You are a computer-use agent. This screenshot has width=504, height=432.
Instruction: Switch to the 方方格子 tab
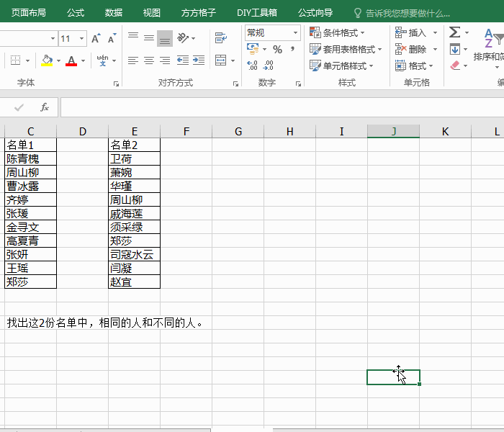coord(198,13)
